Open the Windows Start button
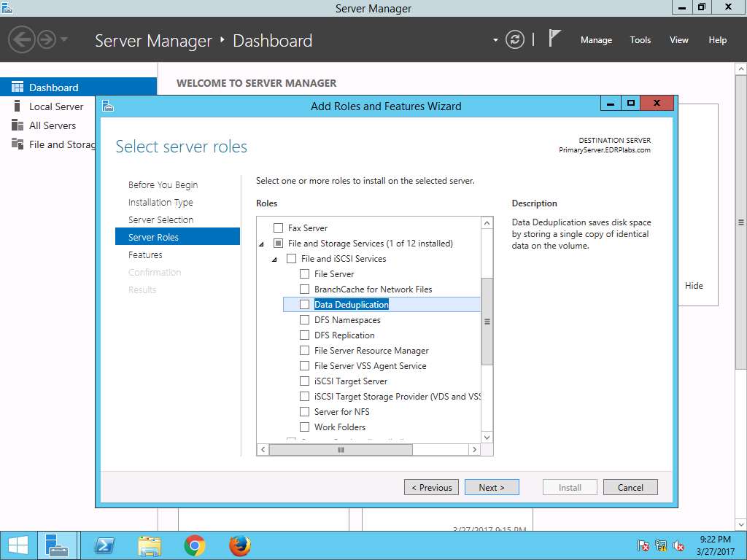 coord(18,545)
